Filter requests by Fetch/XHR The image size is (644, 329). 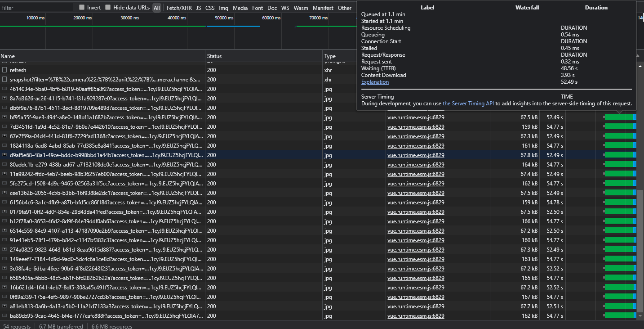point(179,8)
